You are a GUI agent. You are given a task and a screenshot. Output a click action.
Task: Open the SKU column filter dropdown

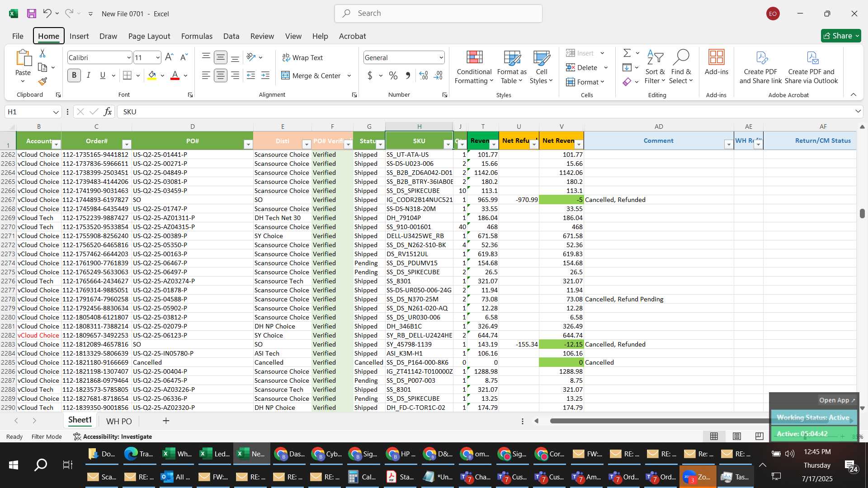click(448, 145)
